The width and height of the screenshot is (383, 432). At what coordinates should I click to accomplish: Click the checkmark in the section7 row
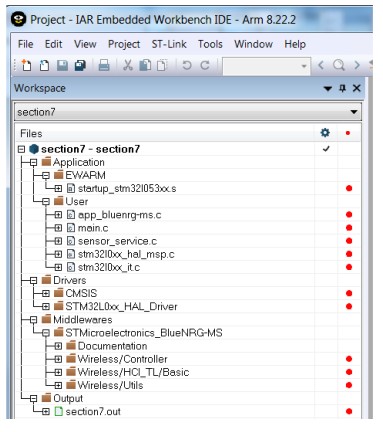[x=326, y=149]
